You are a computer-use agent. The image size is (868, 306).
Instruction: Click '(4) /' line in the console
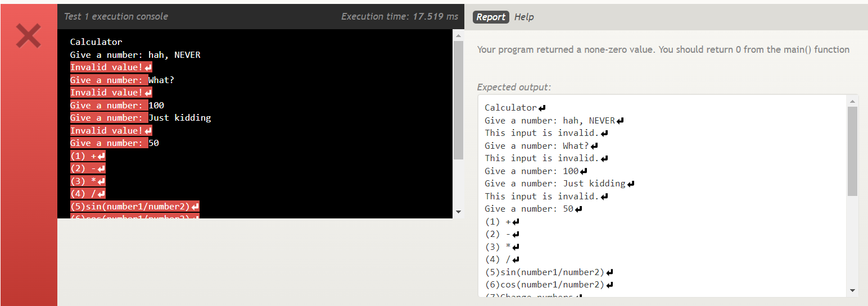pyautogui.click(x=88, y=193)
